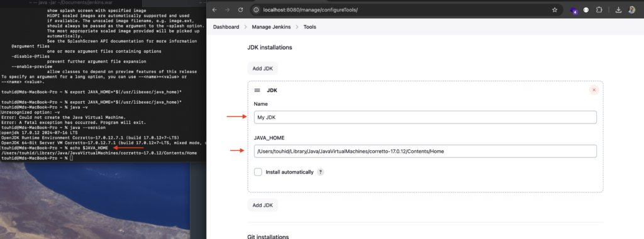View site information icon in address bar

click(257, 10)
